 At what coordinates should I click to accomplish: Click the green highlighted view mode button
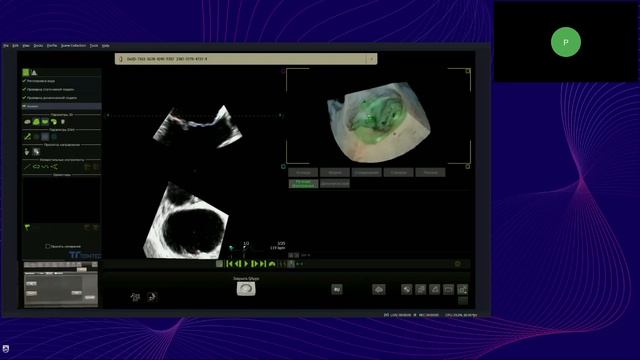(x=303, y=184)
